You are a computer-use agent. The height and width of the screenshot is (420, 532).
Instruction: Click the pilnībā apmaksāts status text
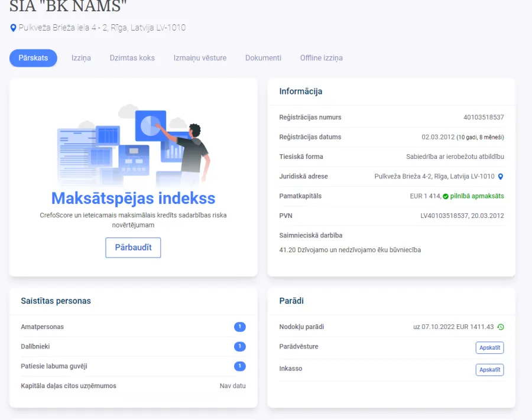tap(477, 196)
